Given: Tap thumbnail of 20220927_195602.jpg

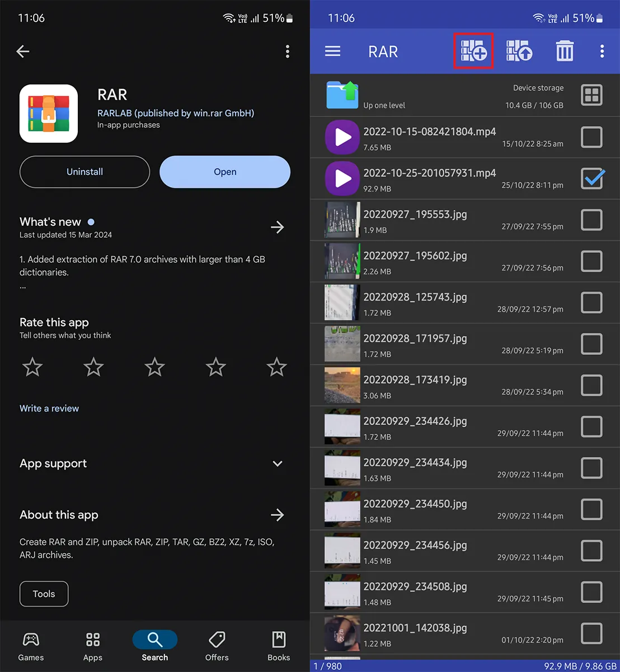Looking at the screenshot, I should coord(342,262).
